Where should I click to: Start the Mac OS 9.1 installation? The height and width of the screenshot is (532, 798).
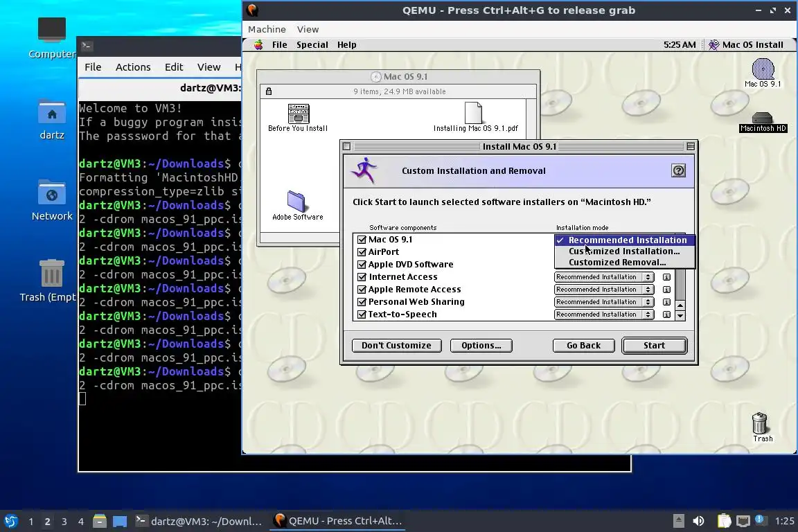[x=654, y=345]
